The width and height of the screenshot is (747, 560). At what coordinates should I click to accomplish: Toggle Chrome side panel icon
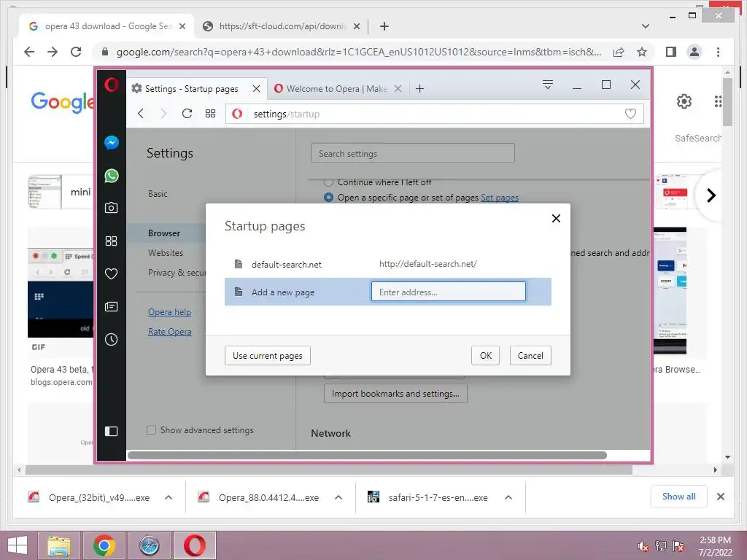coord(671,52)
